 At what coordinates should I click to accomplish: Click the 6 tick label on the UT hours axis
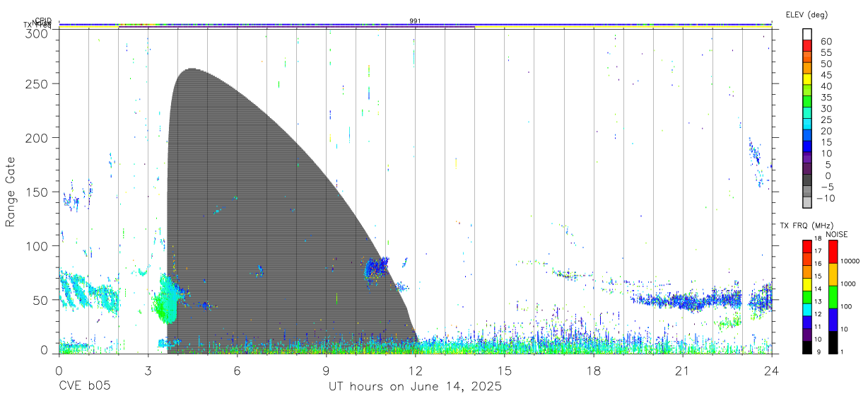(237, 371)
